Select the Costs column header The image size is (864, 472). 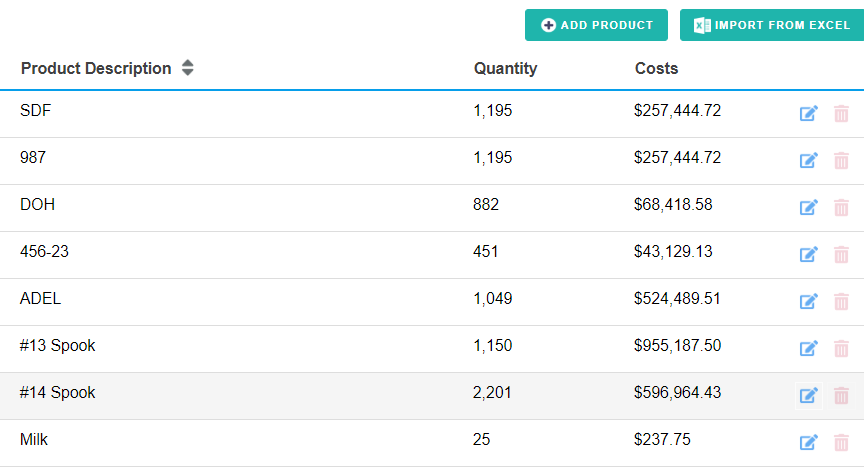[x=656, y=68]
